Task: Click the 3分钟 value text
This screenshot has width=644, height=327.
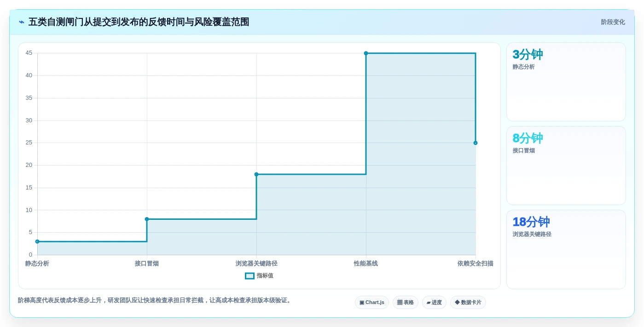Action: point(528,54)
